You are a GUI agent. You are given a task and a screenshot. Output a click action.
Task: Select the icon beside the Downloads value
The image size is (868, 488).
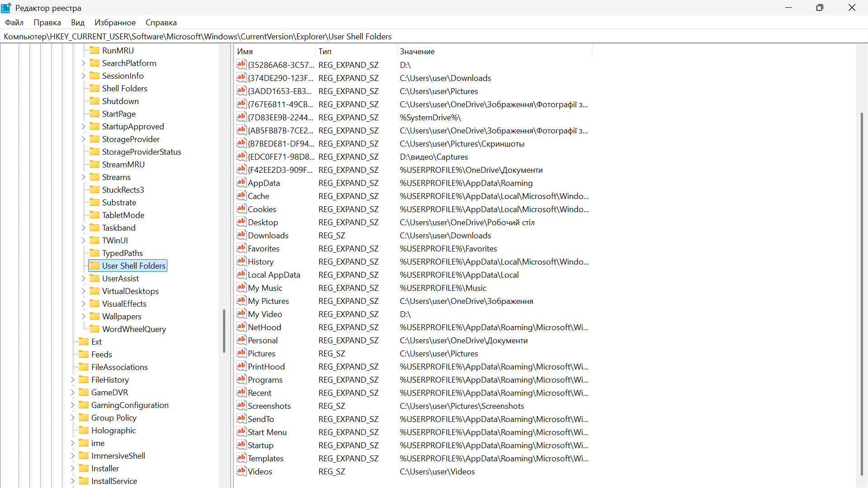point(241,235)
